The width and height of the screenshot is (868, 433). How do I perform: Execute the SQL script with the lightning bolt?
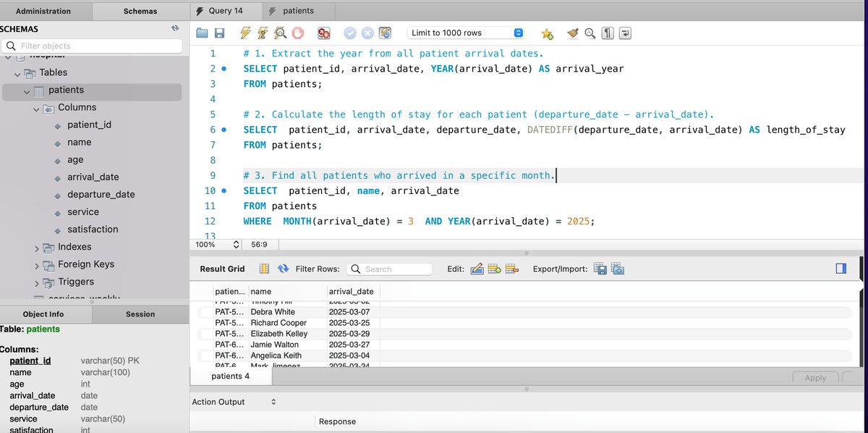[244, 33]
